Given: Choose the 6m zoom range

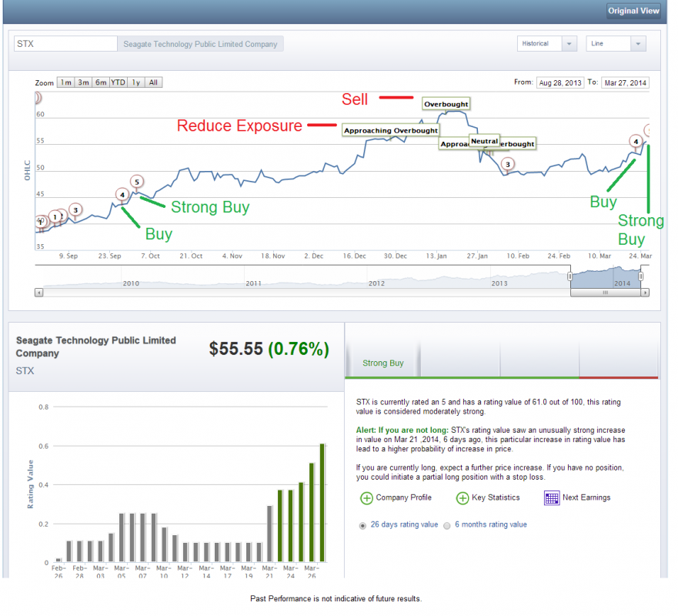Looking at the screenshot, I should [101, 82].
